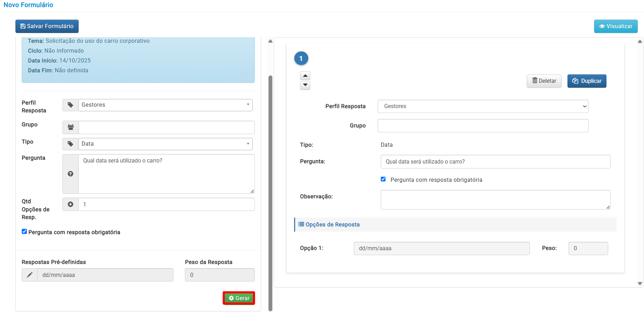Click the pencil icon in Respostas Pré-definidas
Viewport: 644px width, 312px height.
(x=30, y=275)
